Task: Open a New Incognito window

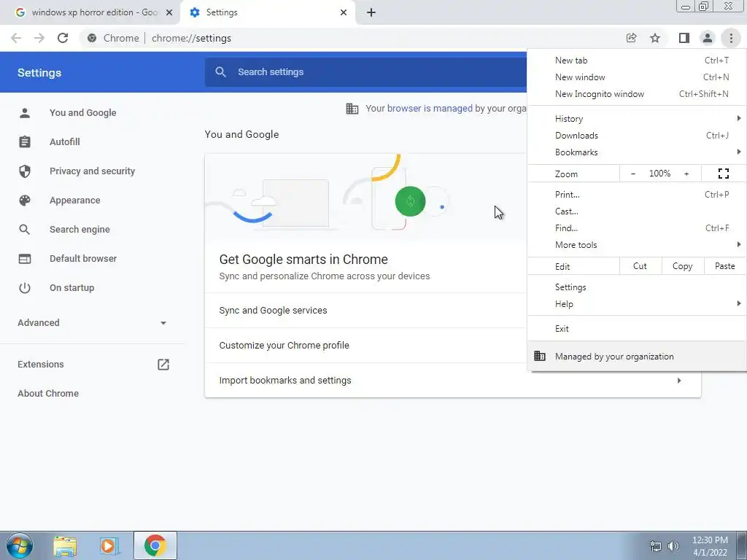Action: [x=636, y=94]
